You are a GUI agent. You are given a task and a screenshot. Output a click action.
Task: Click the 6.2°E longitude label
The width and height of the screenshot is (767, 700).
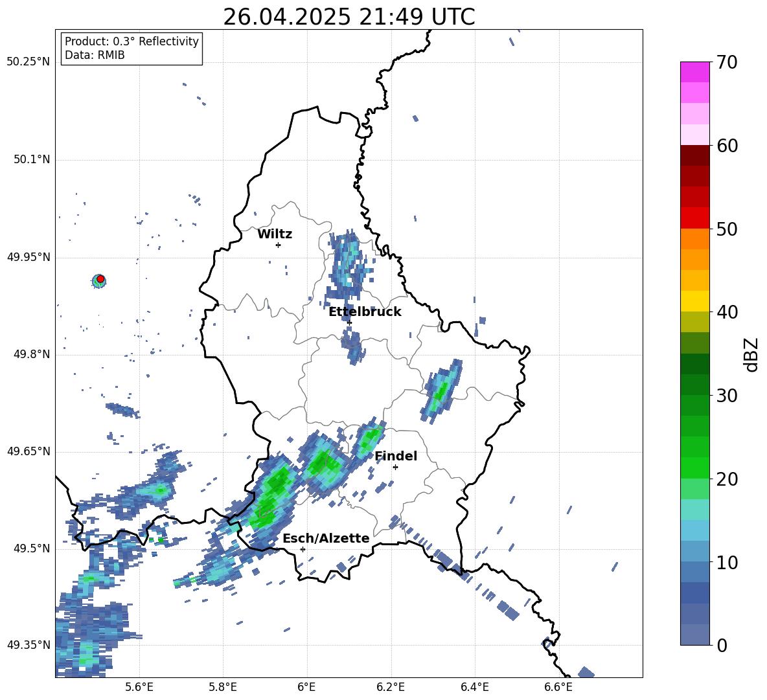point(391,687)
